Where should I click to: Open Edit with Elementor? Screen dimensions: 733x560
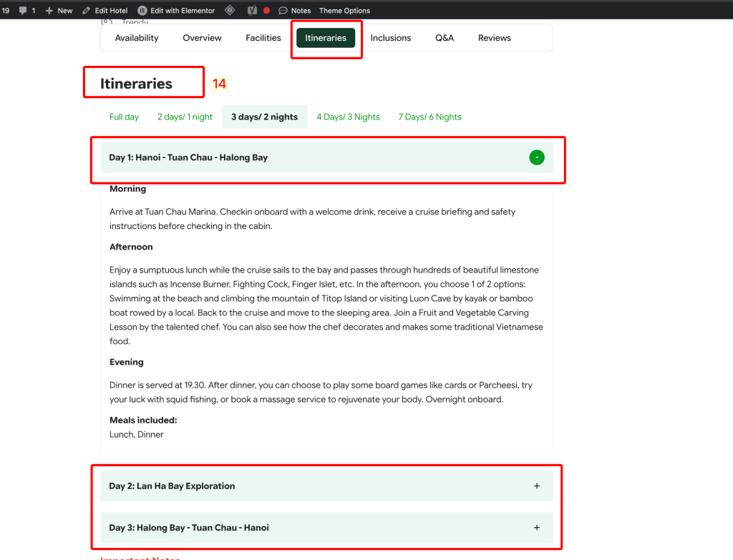click(176, 11)
